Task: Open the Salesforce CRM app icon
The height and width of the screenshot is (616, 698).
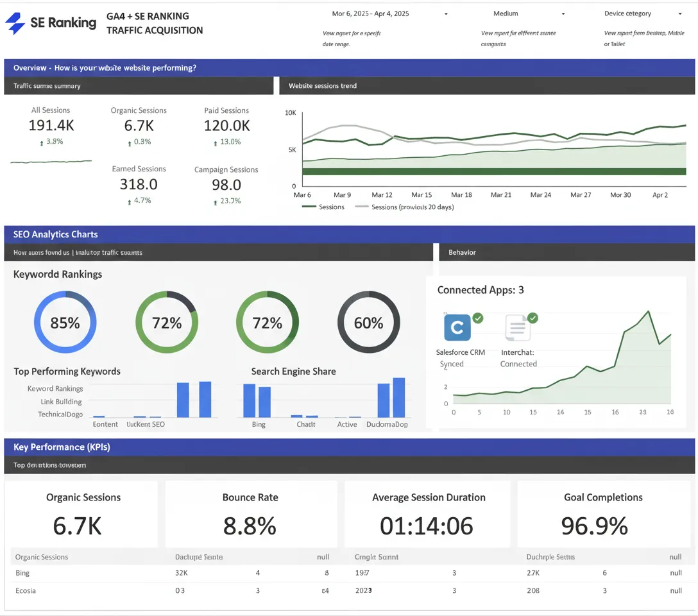Action: [x=457, y=327]
